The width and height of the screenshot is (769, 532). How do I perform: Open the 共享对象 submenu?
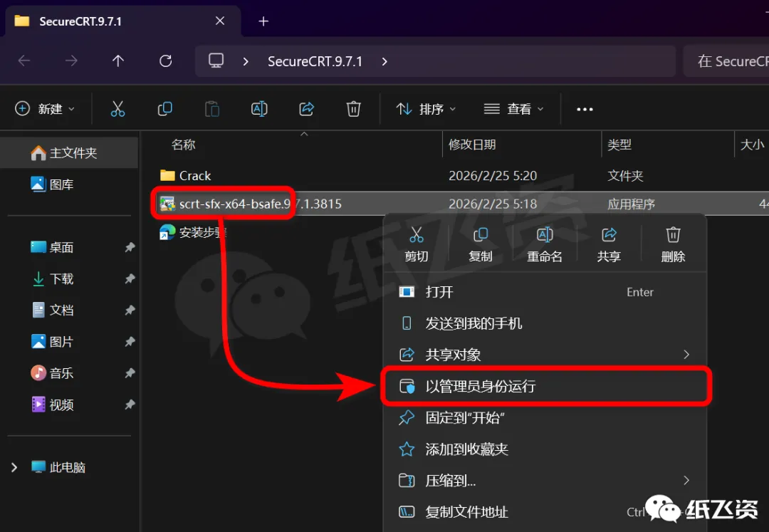pyautogui.click(x=545, y=355)
